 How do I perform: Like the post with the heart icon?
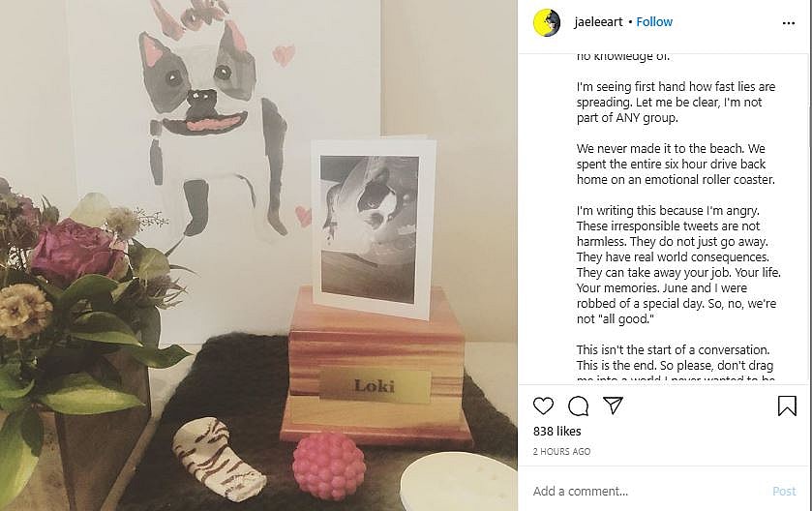pos(543,406)
